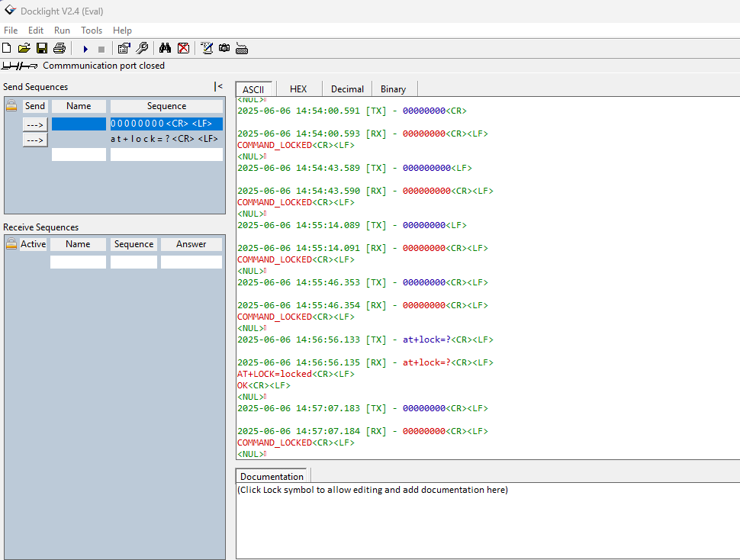Open the Tools menu

(x=92, y=31)
